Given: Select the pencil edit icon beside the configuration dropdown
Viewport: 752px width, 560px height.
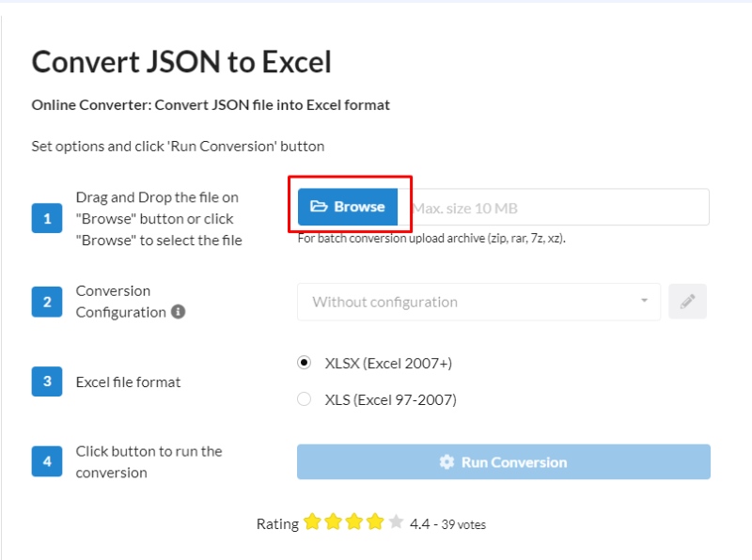Looking at the screenshot, I should click(687, 301).
